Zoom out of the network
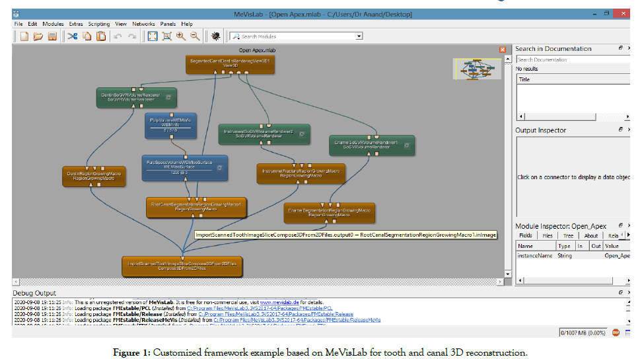Screen dimensions: 644x359 point(195,36)
